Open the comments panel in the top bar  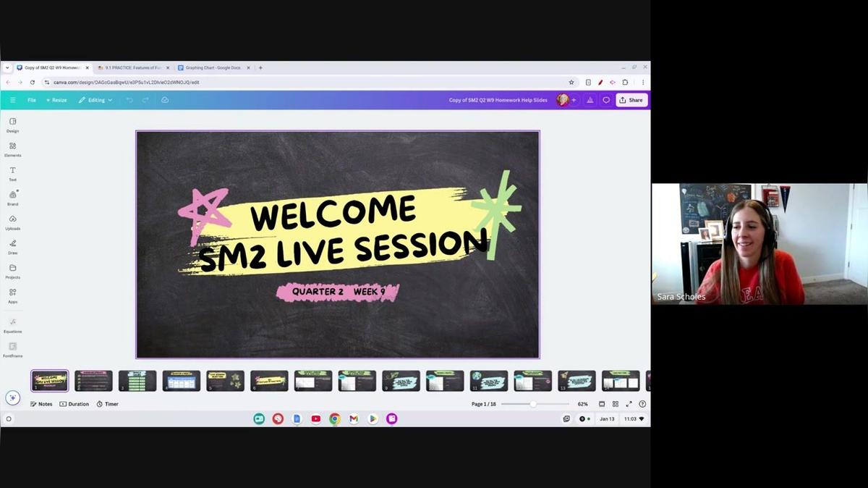[x=606, y=100]
